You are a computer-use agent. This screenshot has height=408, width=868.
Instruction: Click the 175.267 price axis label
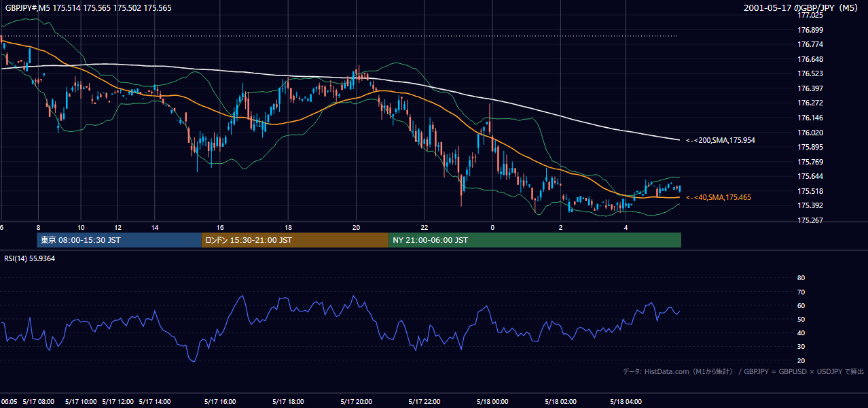811,220
